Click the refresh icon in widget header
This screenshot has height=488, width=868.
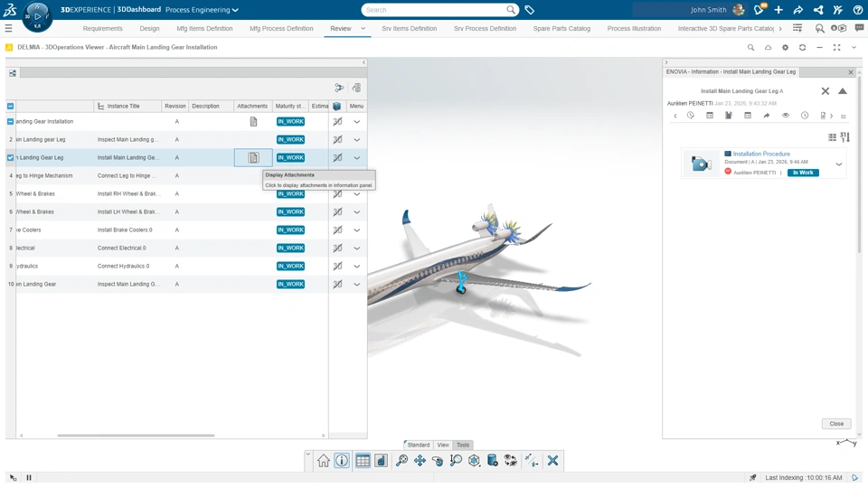point(802,48)
